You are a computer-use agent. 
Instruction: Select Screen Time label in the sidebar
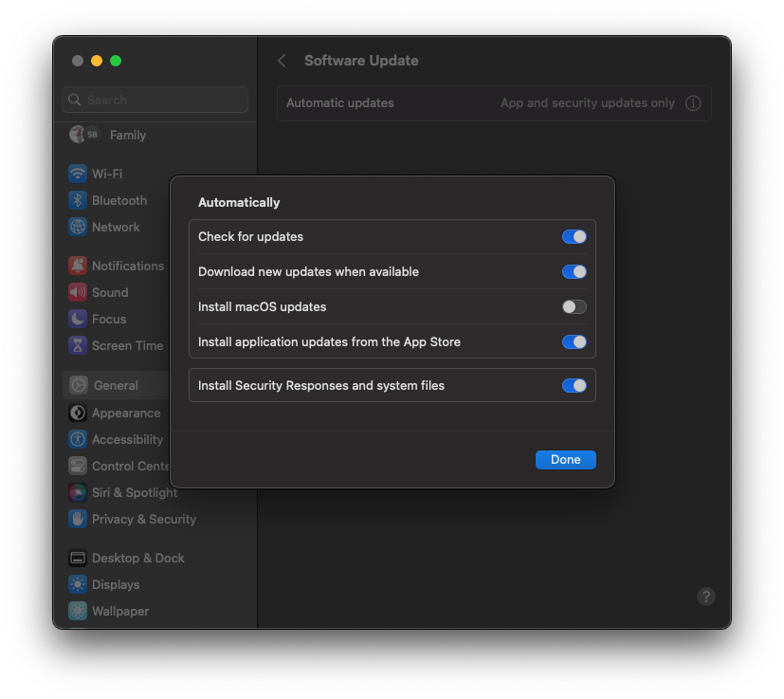[127, 345]
